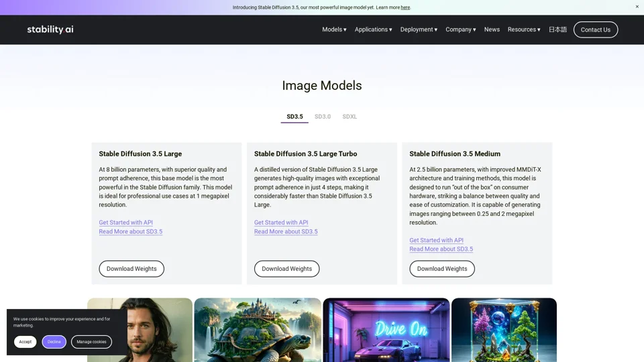Download Weights for Stable Diffusion 3.5 Medium
Screen dimensions: 644x362
coord(442,269)
